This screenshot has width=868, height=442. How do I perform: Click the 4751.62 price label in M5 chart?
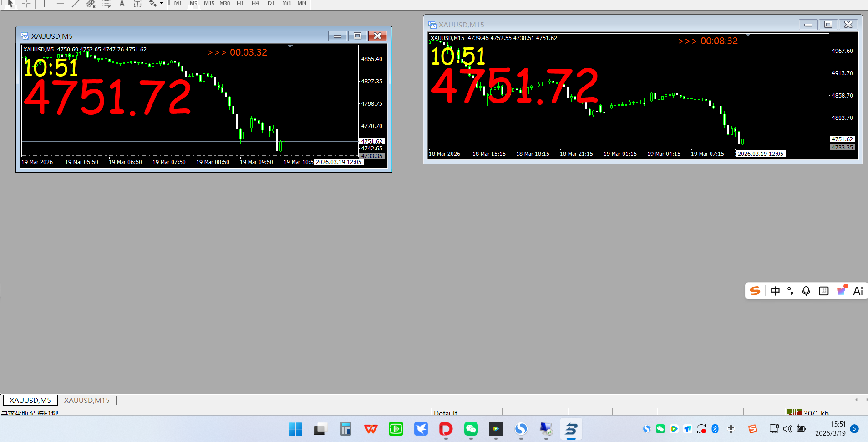pos(372,141)
